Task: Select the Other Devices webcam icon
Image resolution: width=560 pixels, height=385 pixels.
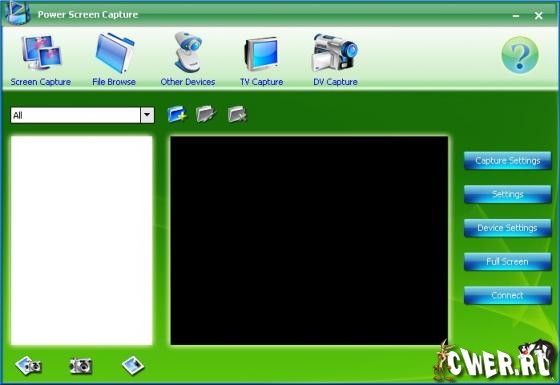Action: [x=188, y=52]
